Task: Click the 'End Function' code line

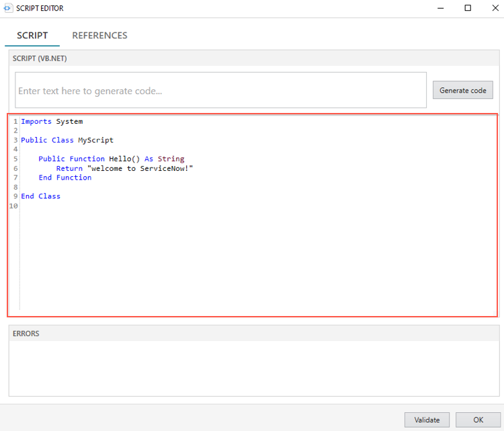Action: (x=65, y=178)
